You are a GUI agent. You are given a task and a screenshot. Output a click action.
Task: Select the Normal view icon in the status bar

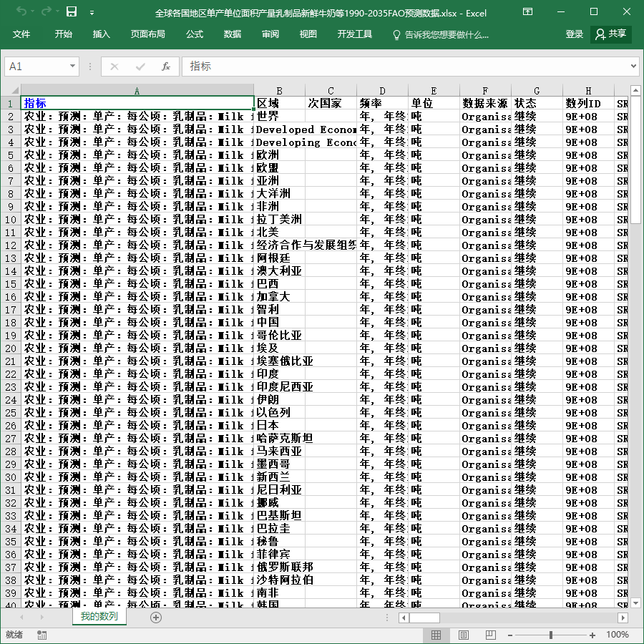436,635
